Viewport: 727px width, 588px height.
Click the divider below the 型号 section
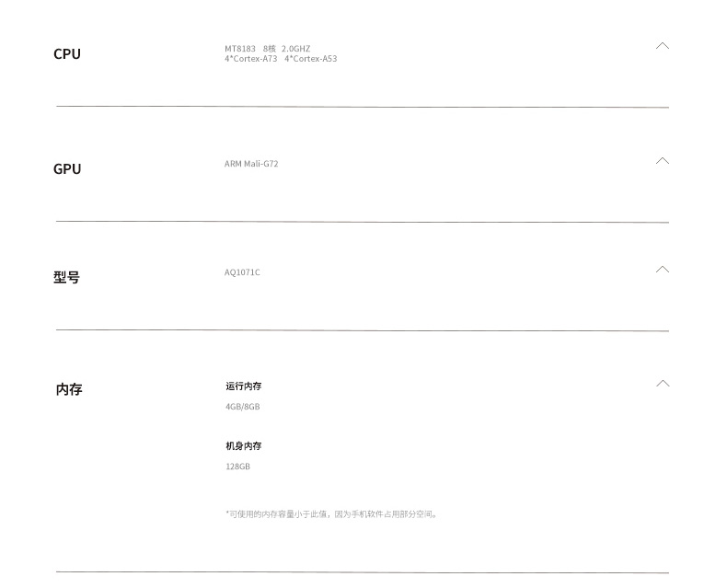pos(363,330)
